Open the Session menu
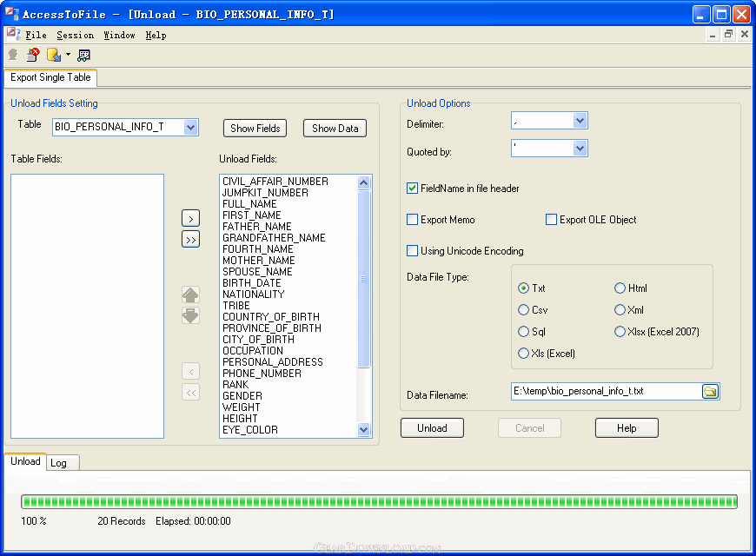Screen dimensions: 756x556 pos(76,36)
